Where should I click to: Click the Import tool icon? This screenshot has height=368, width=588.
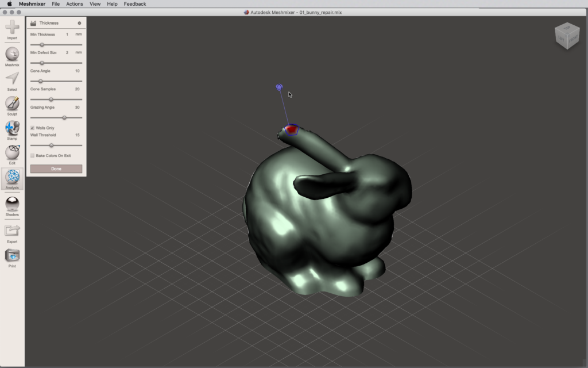pyautogui.click(x=12, y=28)
